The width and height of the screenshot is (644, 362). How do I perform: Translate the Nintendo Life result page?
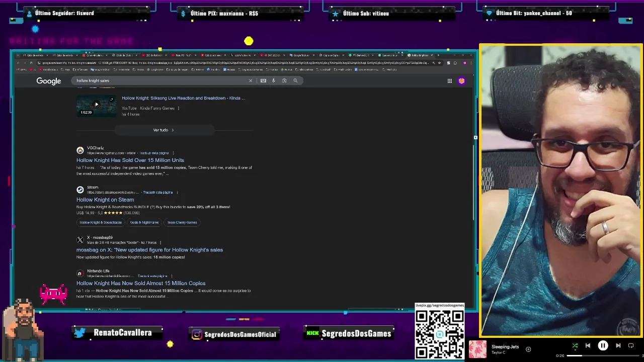pyautogui.click(x=152, y=276)
